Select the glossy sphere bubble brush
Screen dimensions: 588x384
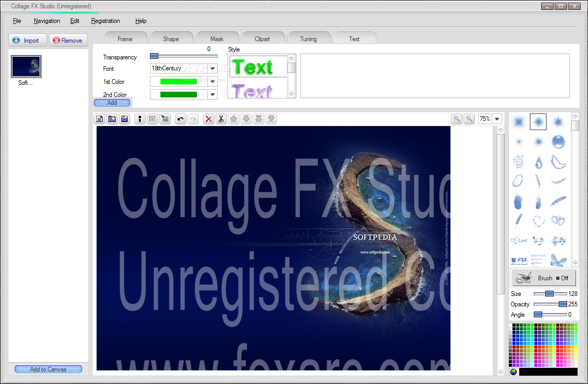558,142
